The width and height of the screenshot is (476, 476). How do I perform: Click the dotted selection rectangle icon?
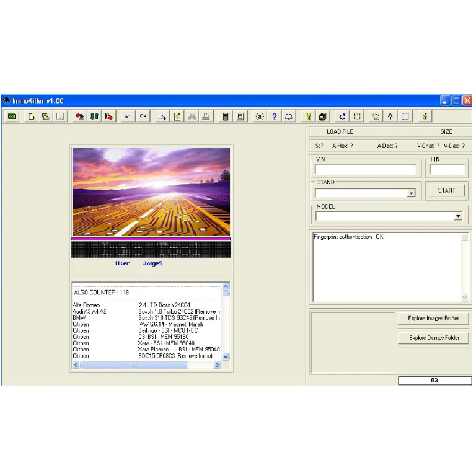pos(405,117)
